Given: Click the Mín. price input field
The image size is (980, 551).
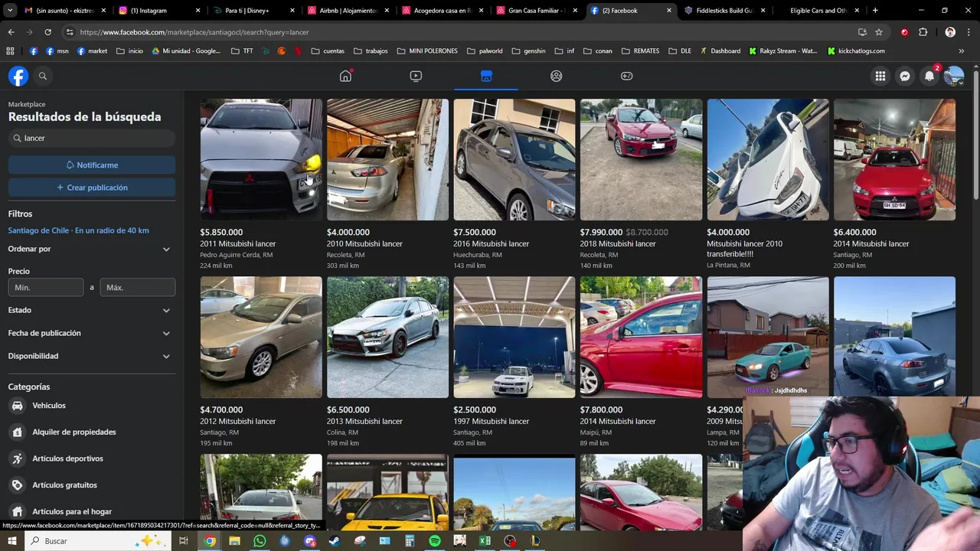Looking at the screenshot, I should 46,287.
